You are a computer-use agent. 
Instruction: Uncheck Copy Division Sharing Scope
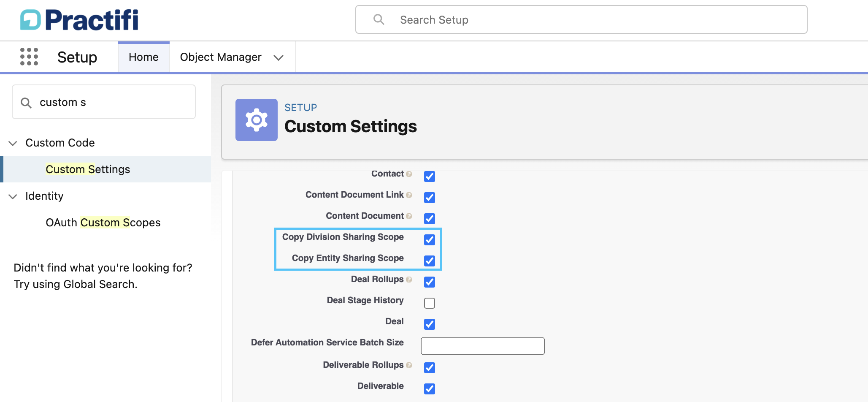pos(430,240)
